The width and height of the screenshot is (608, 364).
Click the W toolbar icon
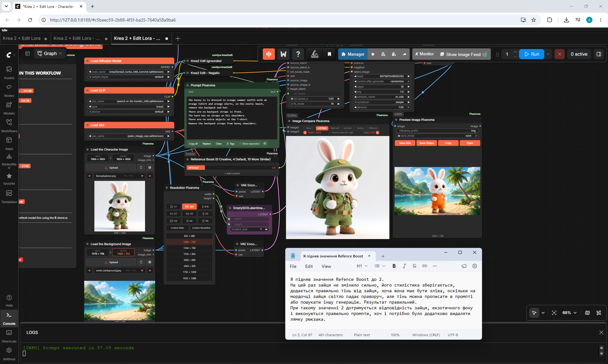[x=283, y=54]
